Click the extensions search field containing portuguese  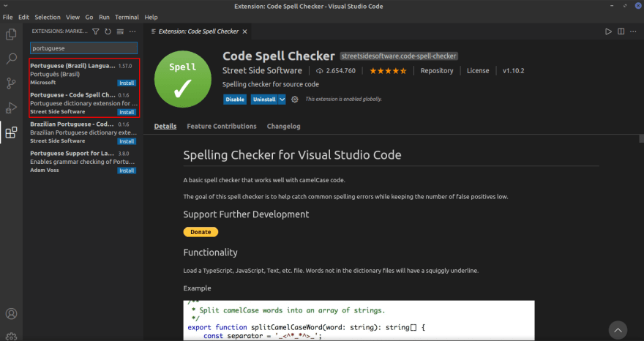(x=83, y=48)
